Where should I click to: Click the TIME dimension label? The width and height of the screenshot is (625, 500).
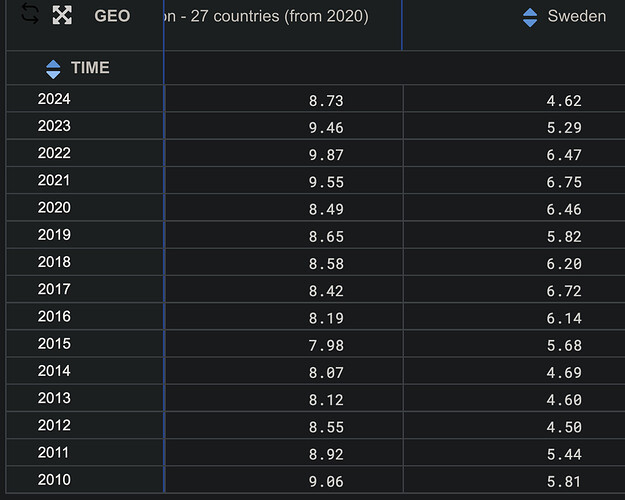coord(90,67)
